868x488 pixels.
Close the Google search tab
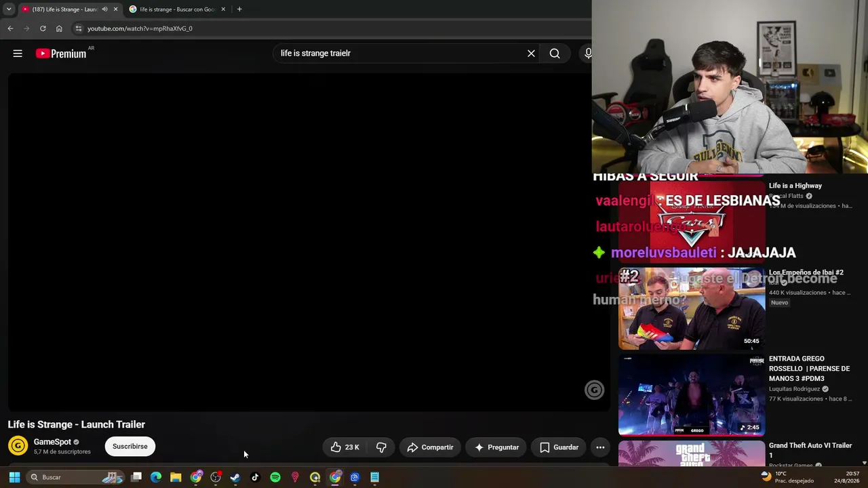coord(223,9)
